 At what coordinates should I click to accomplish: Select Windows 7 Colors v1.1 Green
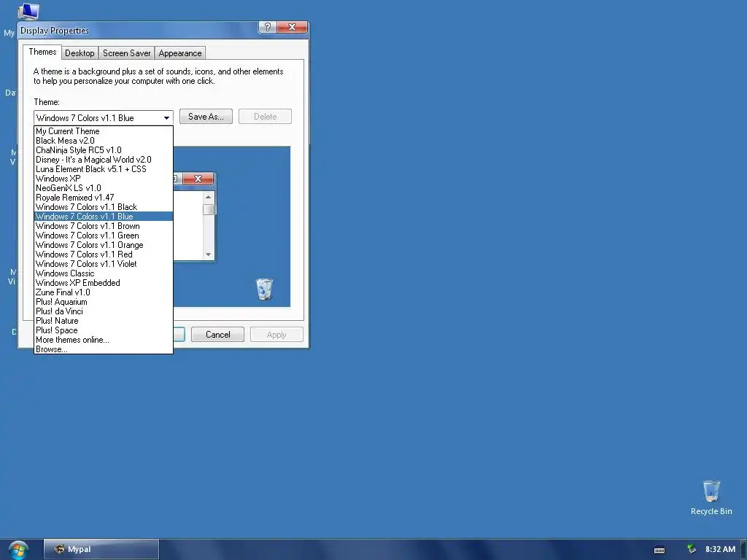[104, 236]
